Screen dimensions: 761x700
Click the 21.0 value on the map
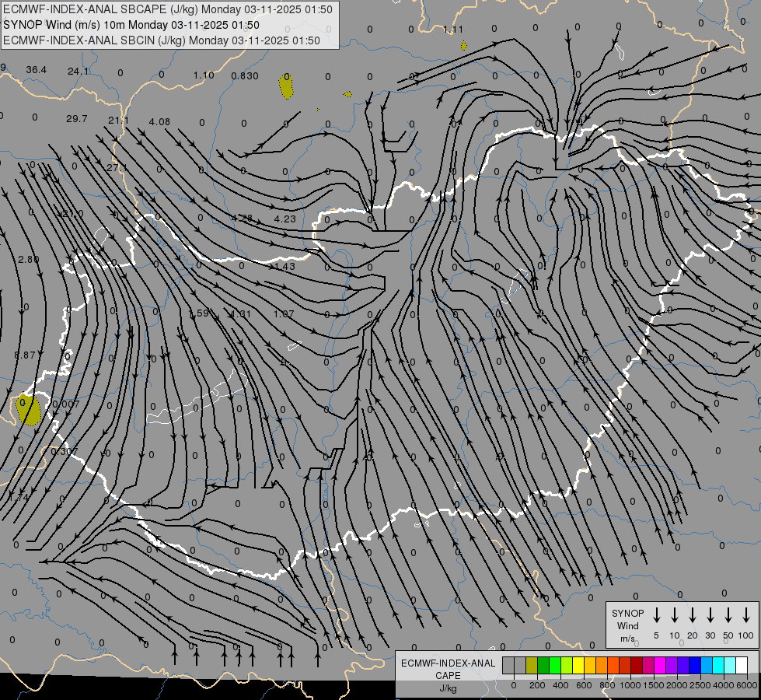pos(73,214)
